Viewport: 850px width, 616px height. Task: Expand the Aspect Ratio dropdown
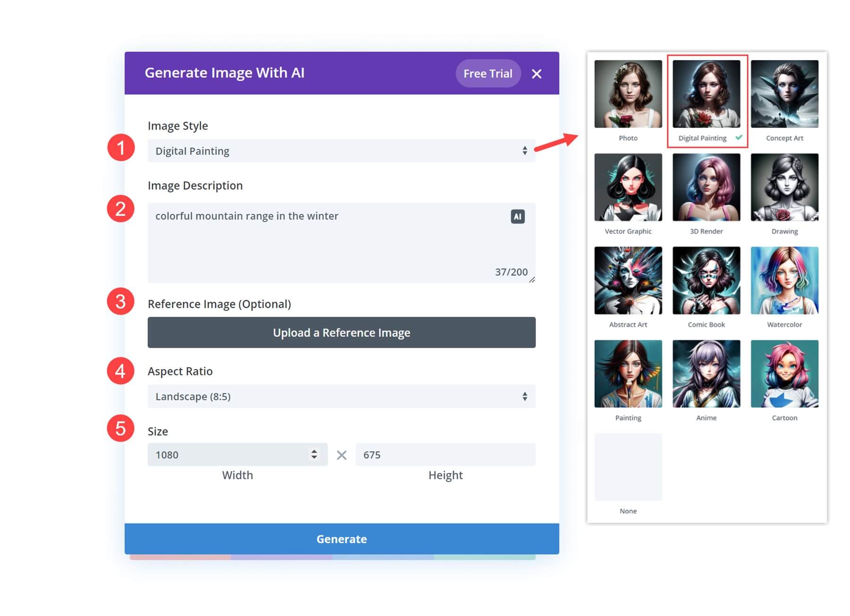coord(341,396)
